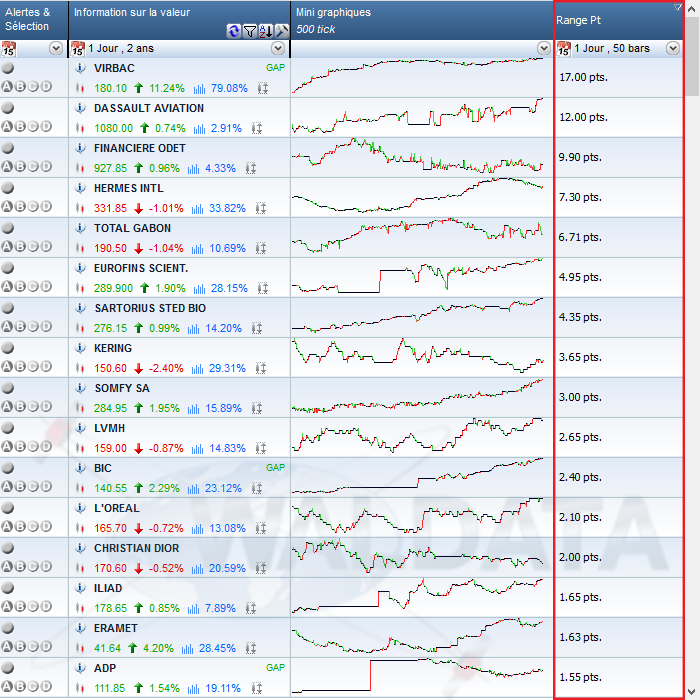The height and width of the screenshot is (700, 700).
Task: Click volume bars icon in FINANCIERE ODET row
Action: click(194, 168)
